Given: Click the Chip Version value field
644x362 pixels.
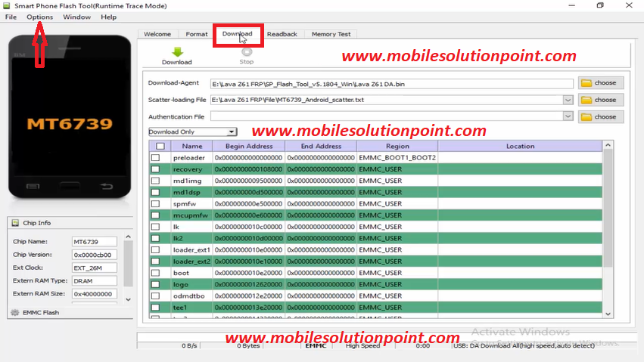Looking at the screenshot, I should click(x=95, y=255).
